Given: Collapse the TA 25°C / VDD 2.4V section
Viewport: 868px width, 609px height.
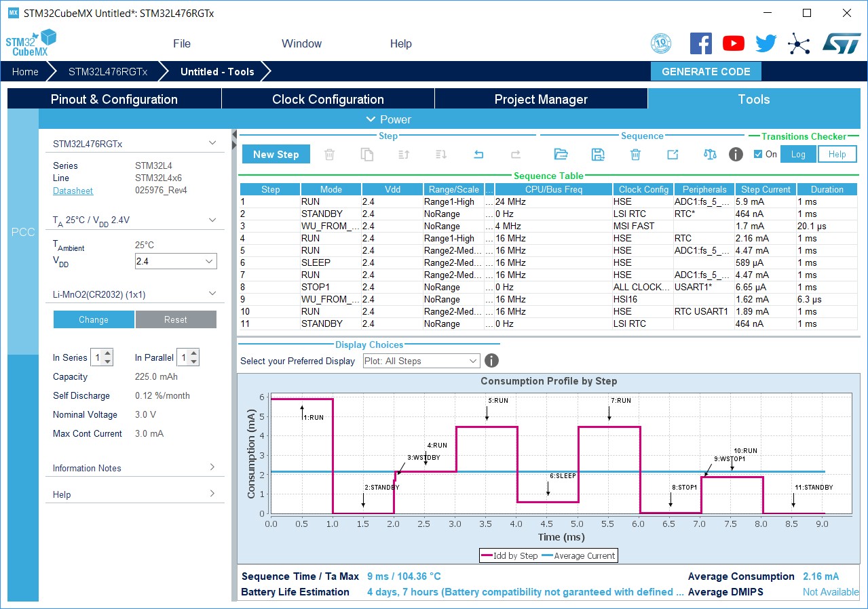Looking at the screenshot, I should [x=212, y=220].
